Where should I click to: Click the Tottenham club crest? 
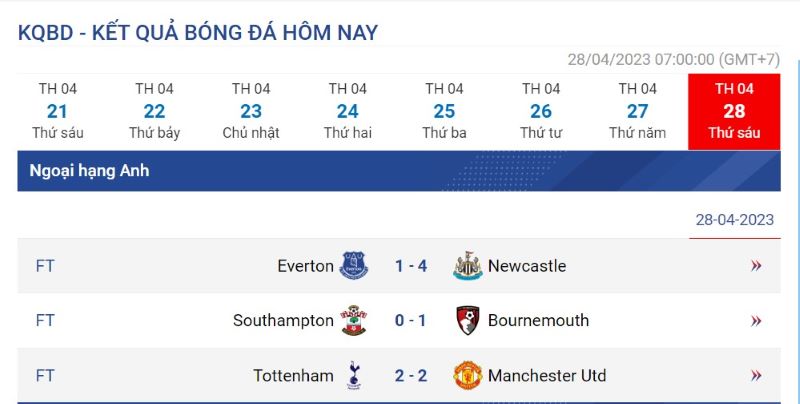click(353, 376)
